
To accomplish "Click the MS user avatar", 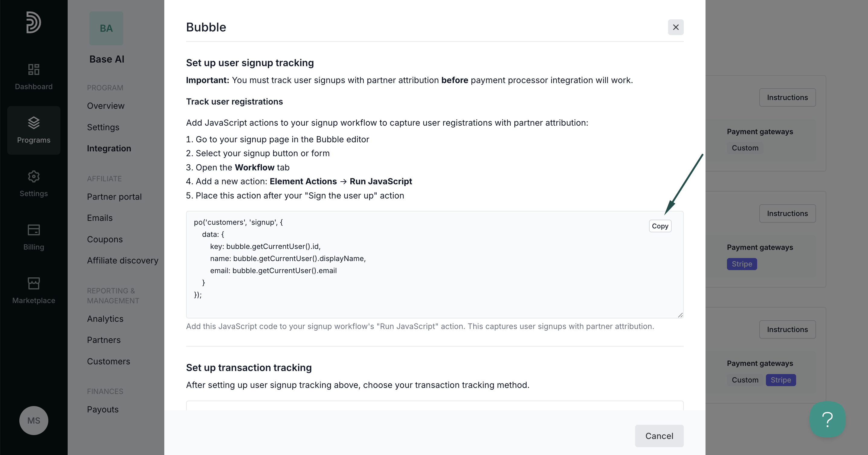I will click(34, 421).
